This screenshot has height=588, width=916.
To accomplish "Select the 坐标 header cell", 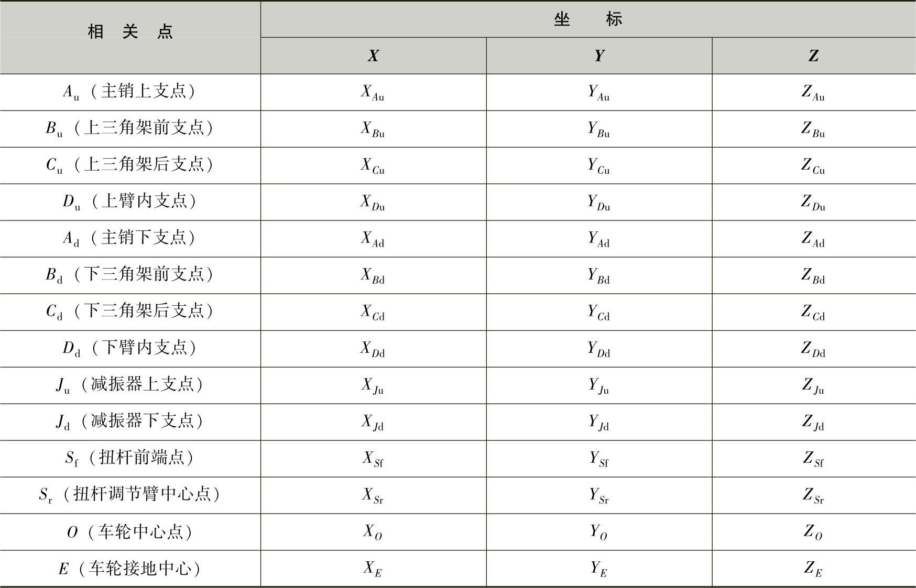I will pyautogui.click(x=588, y=19).
